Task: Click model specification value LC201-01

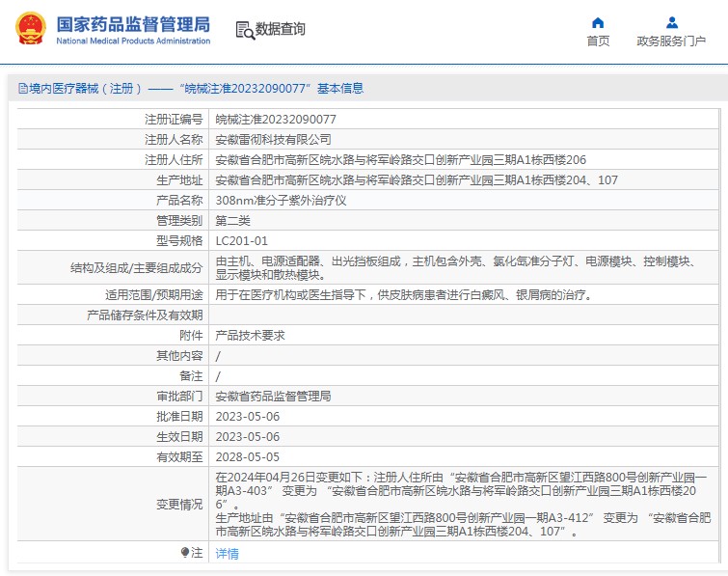Action: coord(241,241)
